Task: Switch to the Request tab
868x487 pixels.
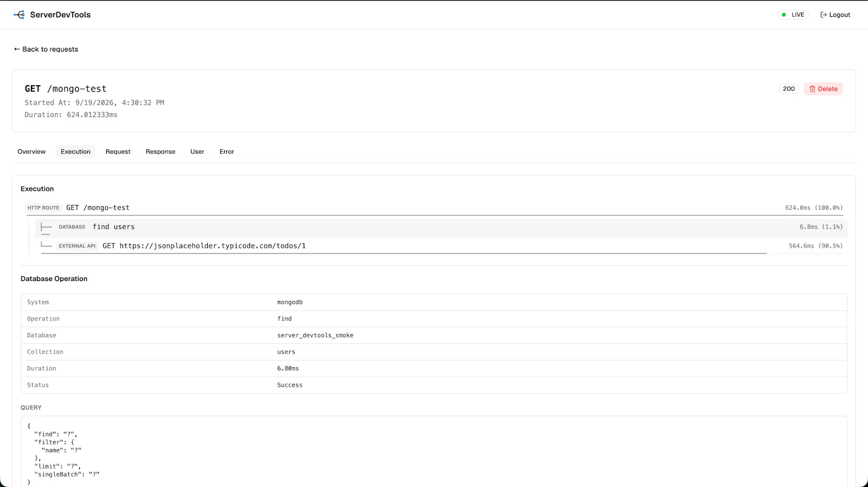Action: click(118, 152)
